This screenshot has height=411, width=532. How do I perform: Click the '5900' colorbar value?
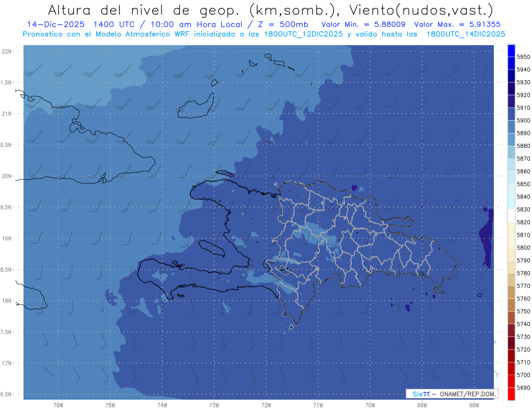tap(523, 121)
